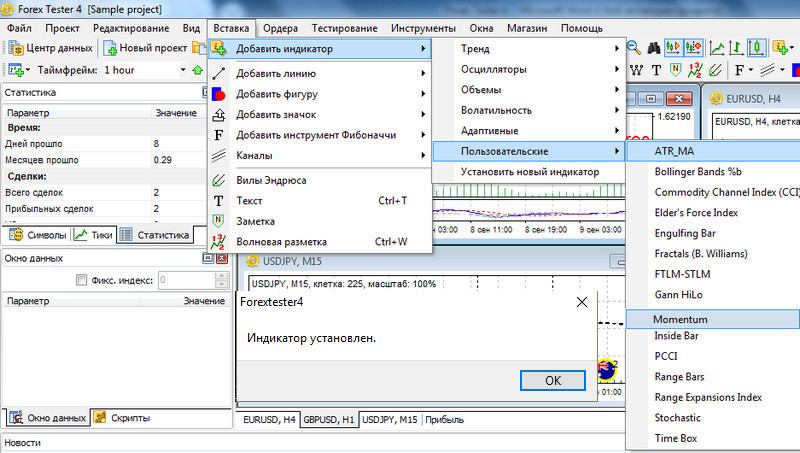
Task: Click the open project folder icon
Action: [198, 48]
